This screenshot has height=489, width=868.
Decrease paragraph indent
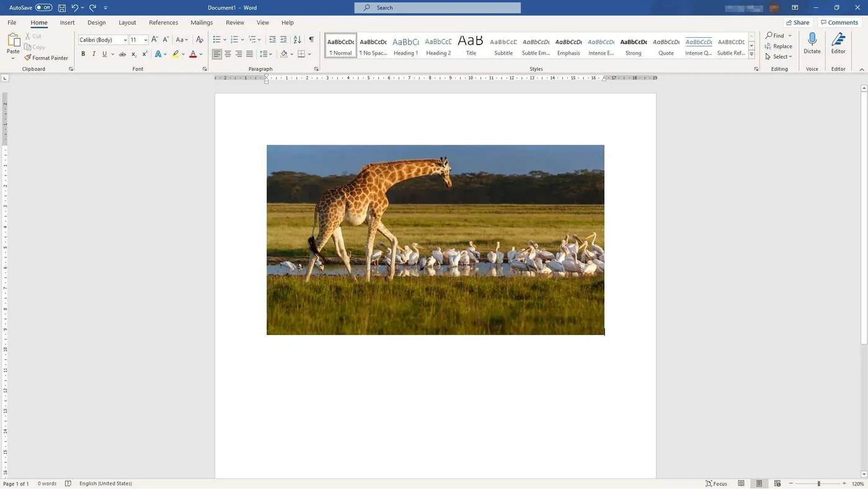[x=272, y=40]
